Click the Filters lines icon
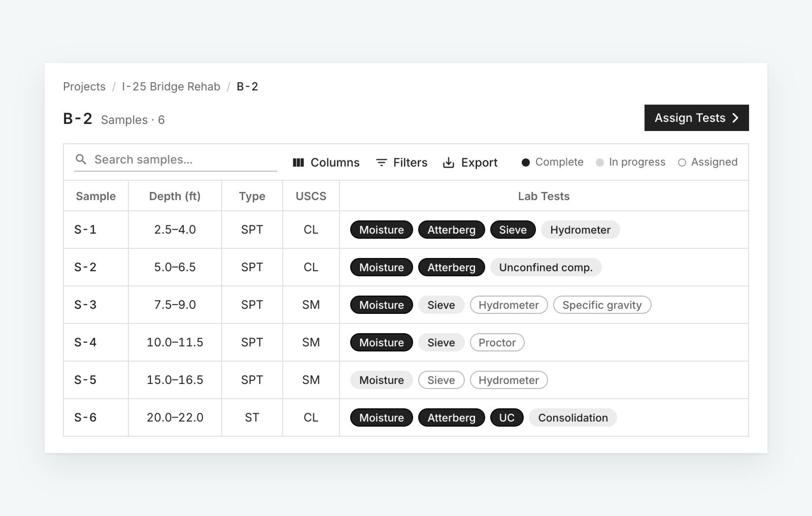The height and width of the screenshot is (516, 812). click(381, 163)
